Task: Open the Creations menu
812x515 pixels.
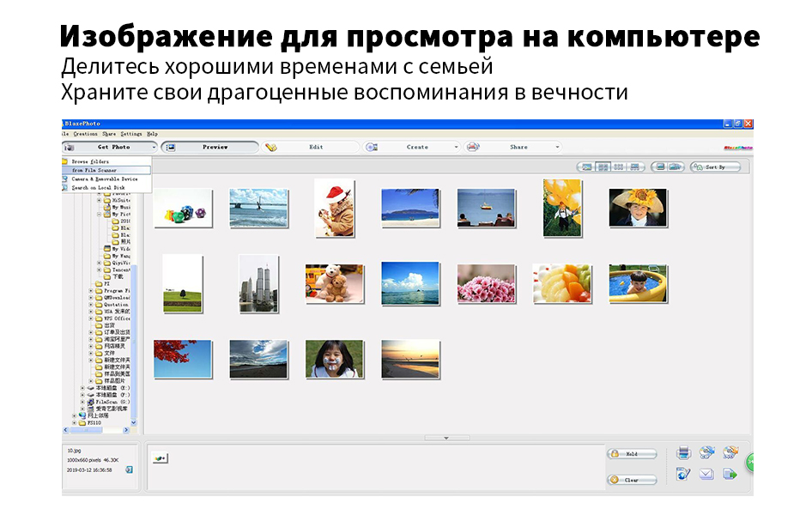Action: click(x=86, y=134)
